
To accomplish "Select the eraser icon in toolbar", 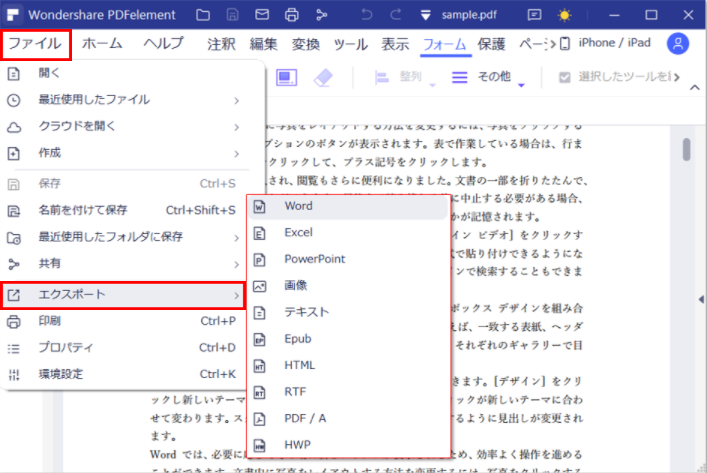I will (x=323, y=78).
